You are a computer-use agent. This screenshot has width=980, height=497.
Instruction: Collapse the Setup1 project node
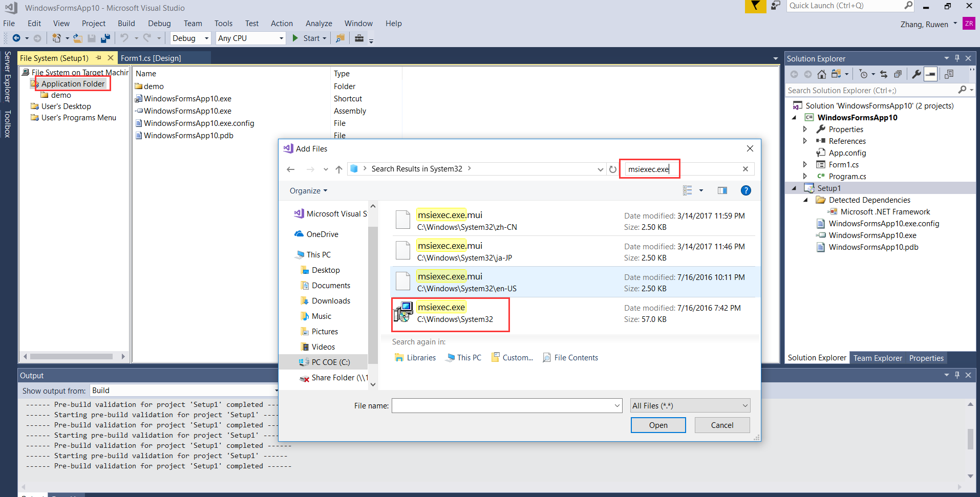(794, 188)
